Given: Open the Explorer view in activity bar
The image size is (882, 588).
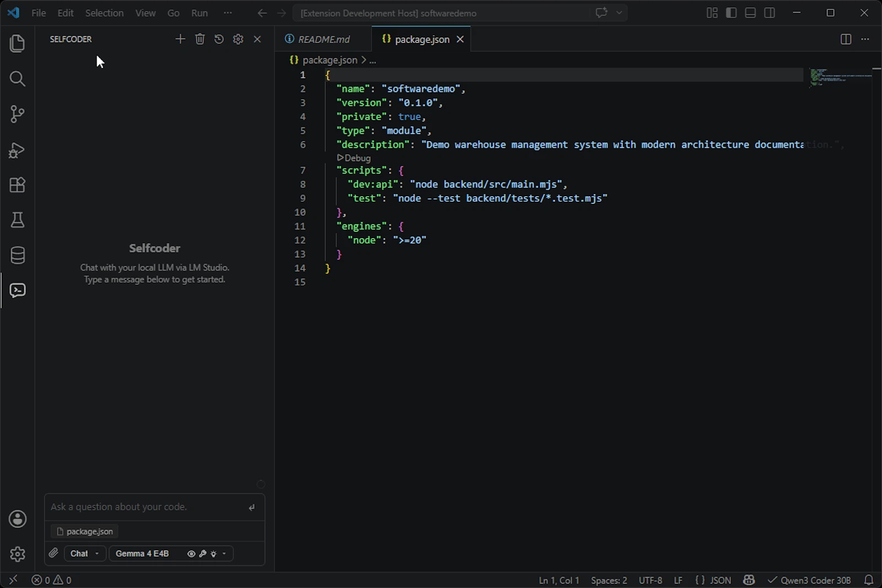Looking at the screenshot, I should (x=18, y=44).
